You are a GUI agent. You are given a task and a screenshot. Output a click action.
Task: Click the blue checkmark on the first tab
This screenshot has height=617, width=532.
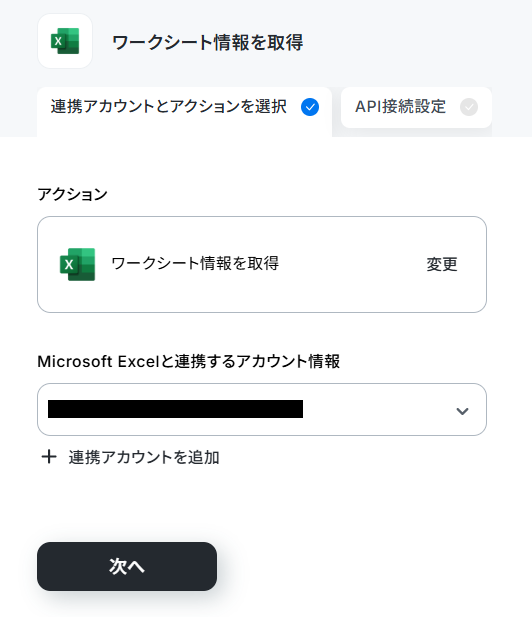tap(310, 107)
